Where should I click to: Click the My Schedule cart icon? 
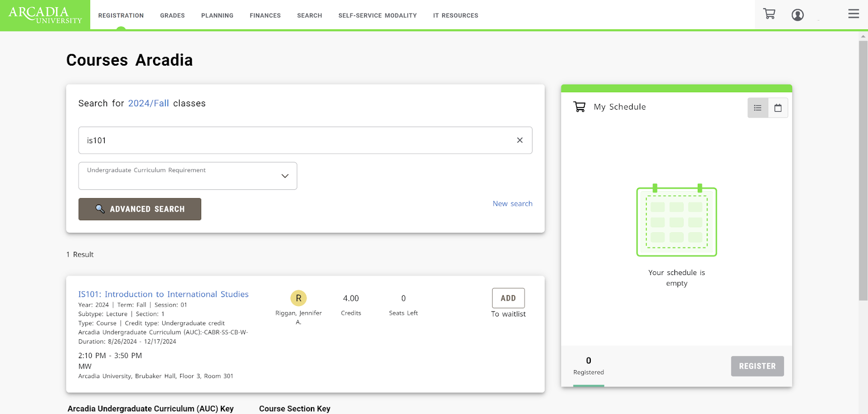point(579,107)
